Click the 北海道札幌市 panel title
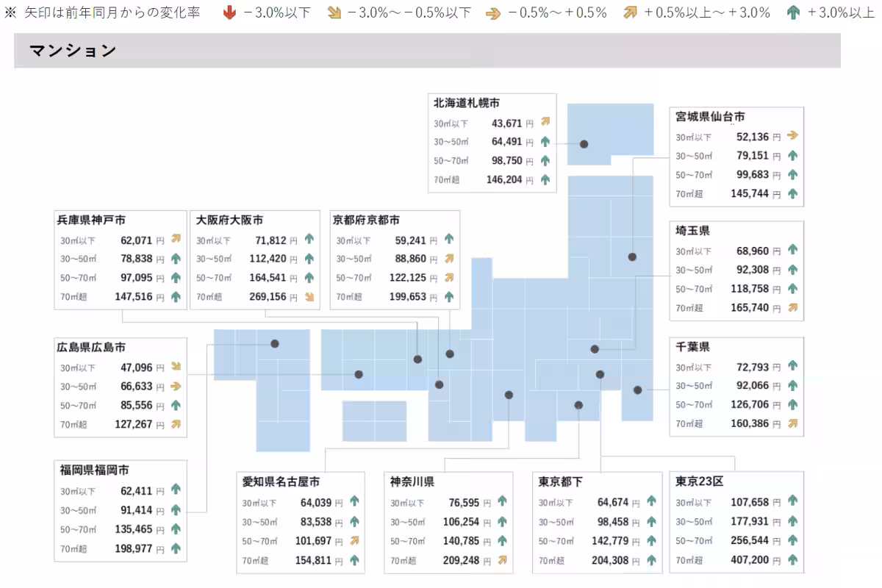 (x=467, y=104)
